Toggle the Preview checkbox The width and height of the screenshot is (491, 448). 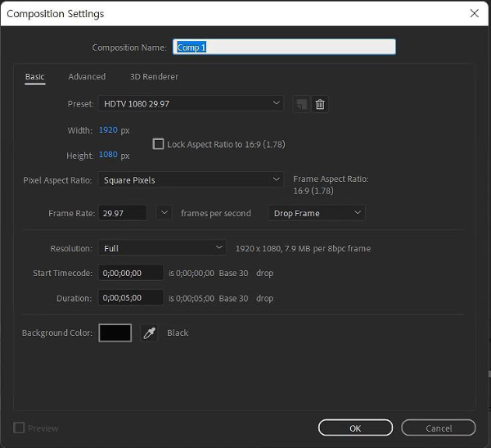tap(19, 428)
